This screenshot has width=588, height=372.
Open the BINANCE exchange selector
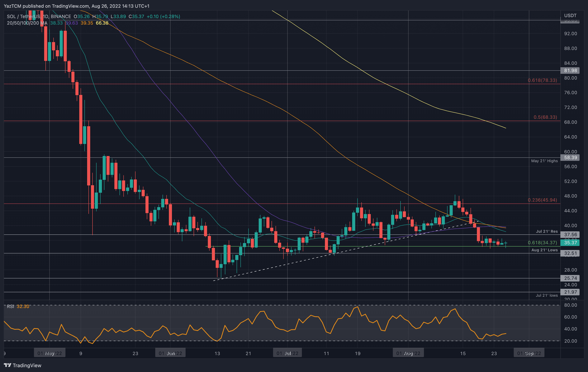61,16
